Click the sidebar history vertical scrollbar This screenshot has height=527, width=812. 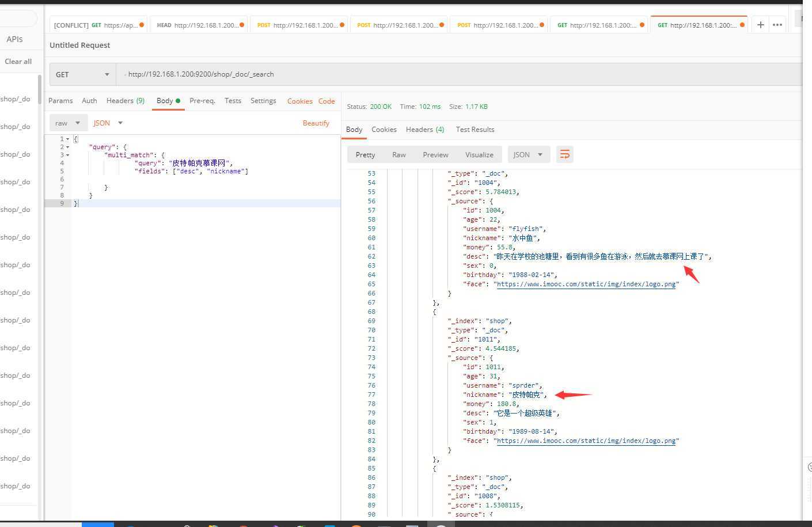(x=40, y=89)
